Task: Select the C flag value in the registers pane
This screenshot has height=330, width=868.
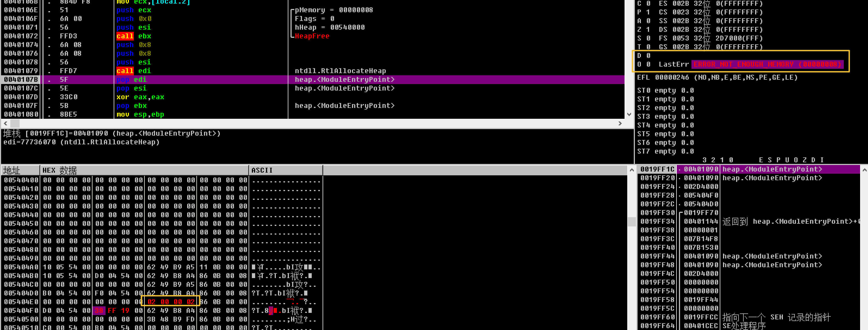Action: coord(648,4)
